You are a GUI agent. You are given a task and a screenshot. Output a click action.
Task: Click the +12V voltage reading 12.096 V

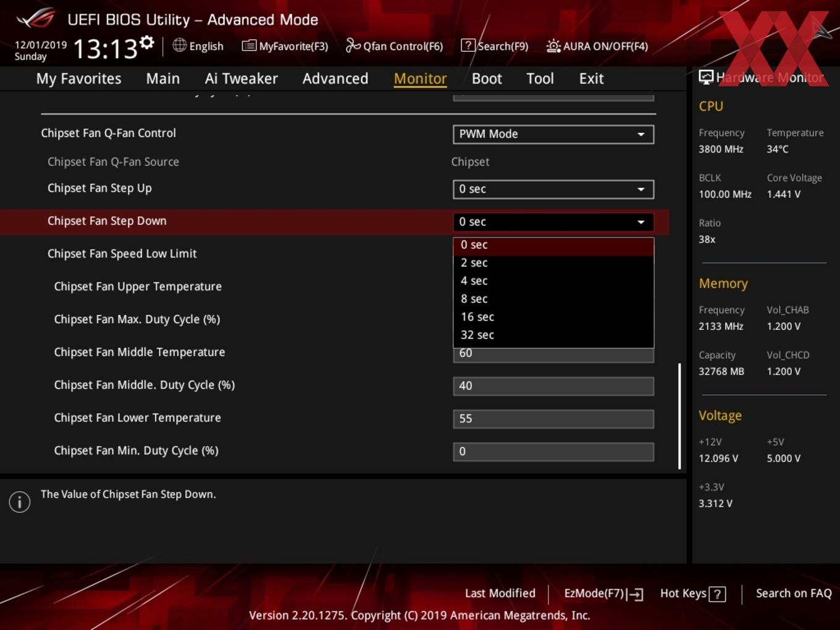tap(718, 458)
